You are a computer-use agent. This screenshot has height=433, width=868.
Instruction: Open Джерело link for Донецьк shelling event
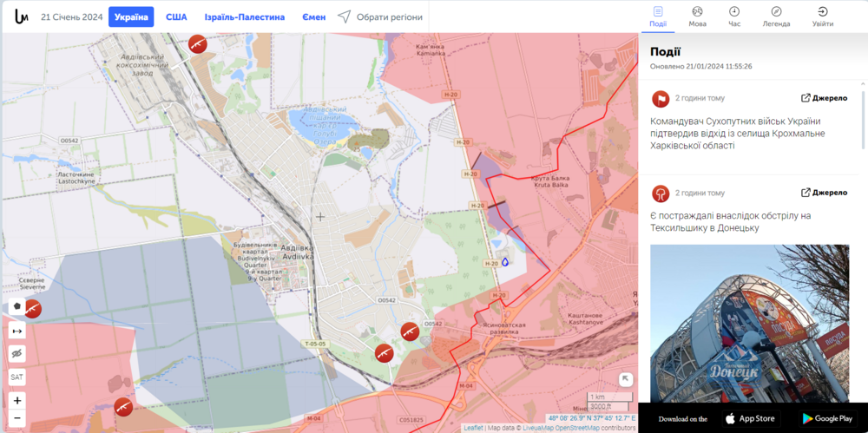coord(824,193)
